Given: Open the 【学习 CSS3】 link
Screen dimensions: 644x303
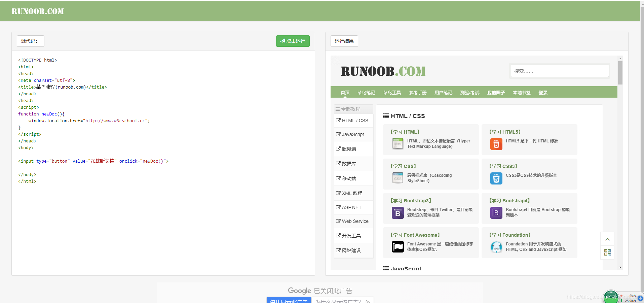Looking at the screenshot, I should pyautogui.click(x=503, y=166).
